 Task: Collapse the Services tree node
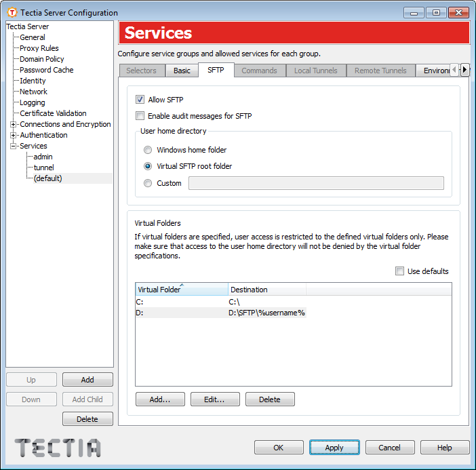coord(14,146)
